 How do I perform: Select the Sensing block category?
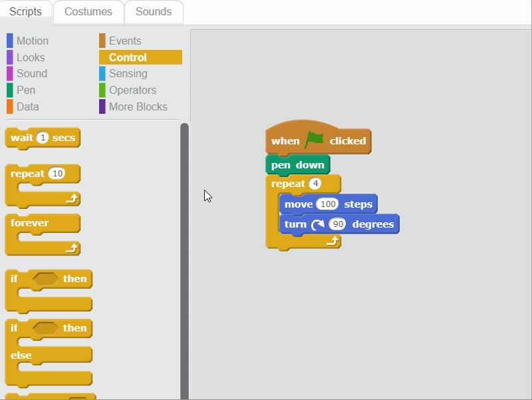point(128,73)
